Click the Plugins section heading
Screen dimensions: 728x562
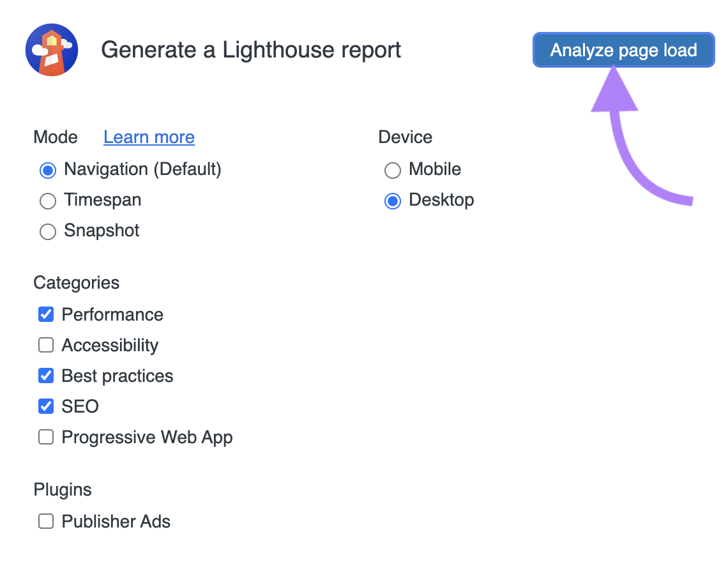coord(63,489)
